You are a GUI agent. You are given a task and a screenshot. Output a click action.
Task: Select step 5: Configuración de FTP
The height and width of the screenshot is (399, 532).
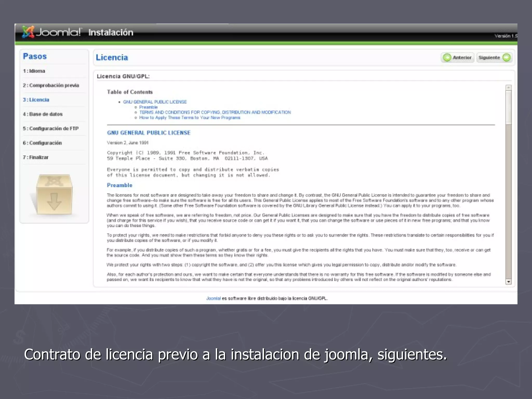tap(51, 128)
